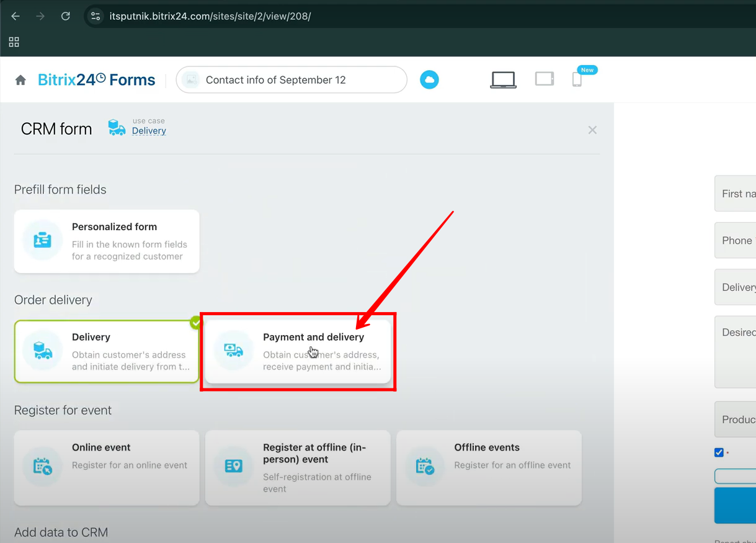Click the browser back arrow
Image resolution: width=756 pixels, height=543 pixels.
click(x=16, y=16)
